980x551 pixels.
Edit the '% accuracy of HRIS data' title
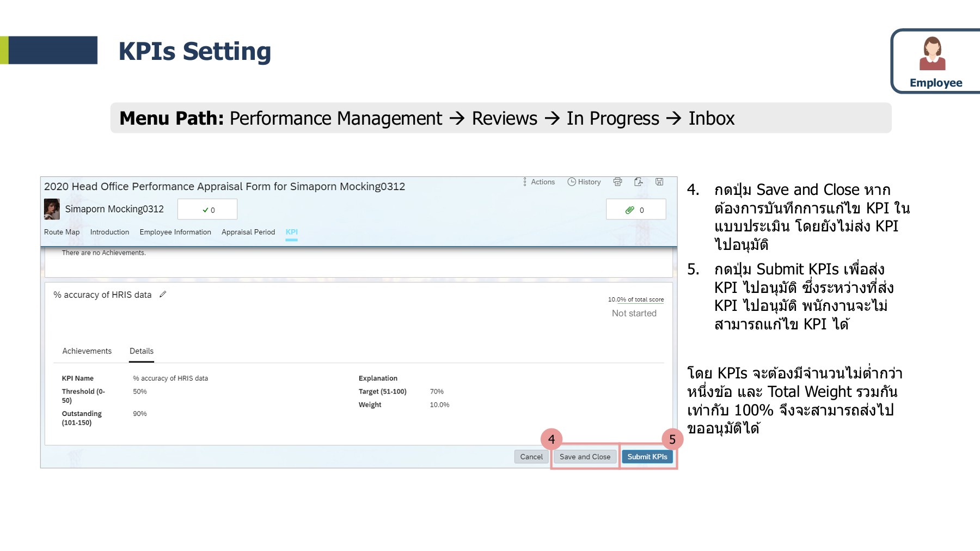click(162, 295)
